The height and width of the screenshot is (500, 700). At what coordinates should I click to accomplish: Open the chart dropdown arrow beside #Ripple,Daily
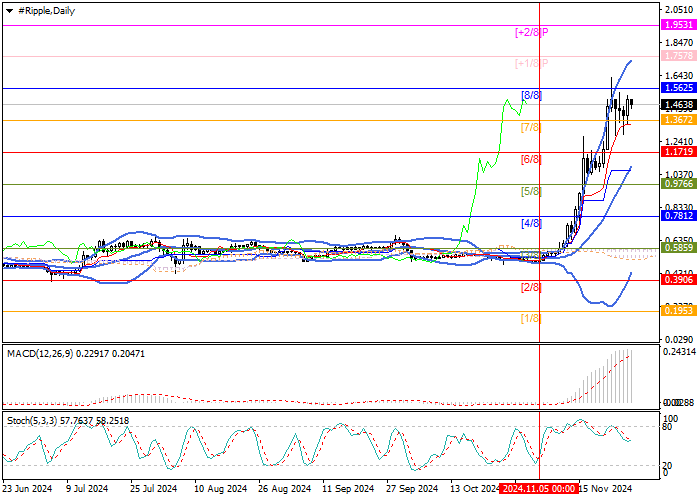pos(9,11)
